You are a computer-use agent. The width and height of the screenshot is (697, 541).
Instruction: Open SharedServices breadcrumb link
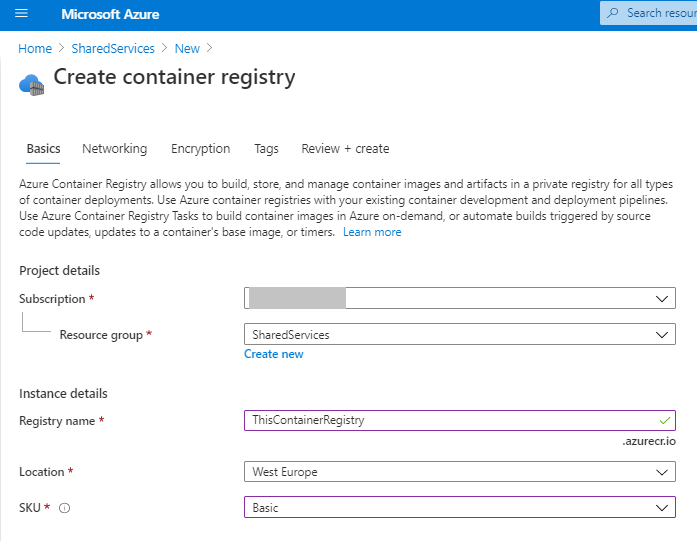pos(113,48)
